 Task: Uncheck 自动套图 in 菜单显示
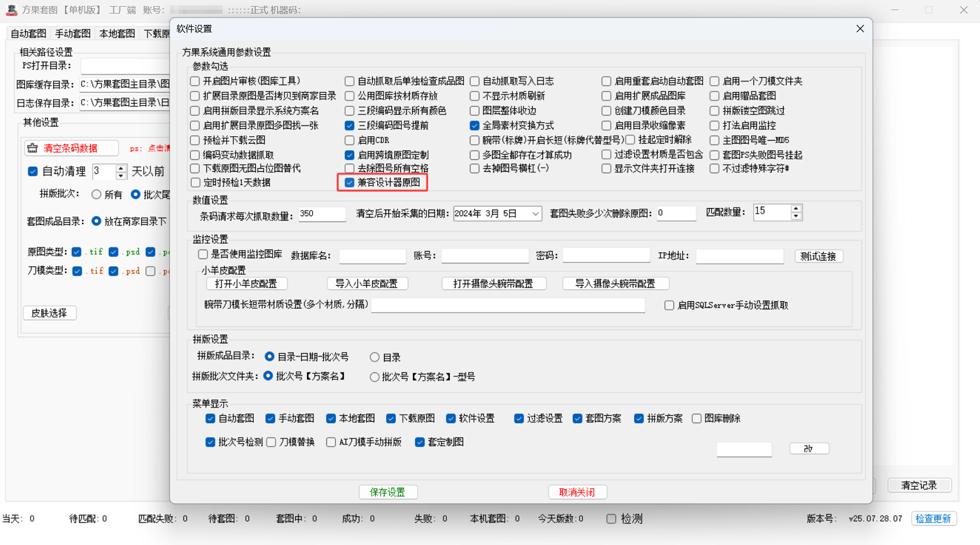[x=210, y=419]
